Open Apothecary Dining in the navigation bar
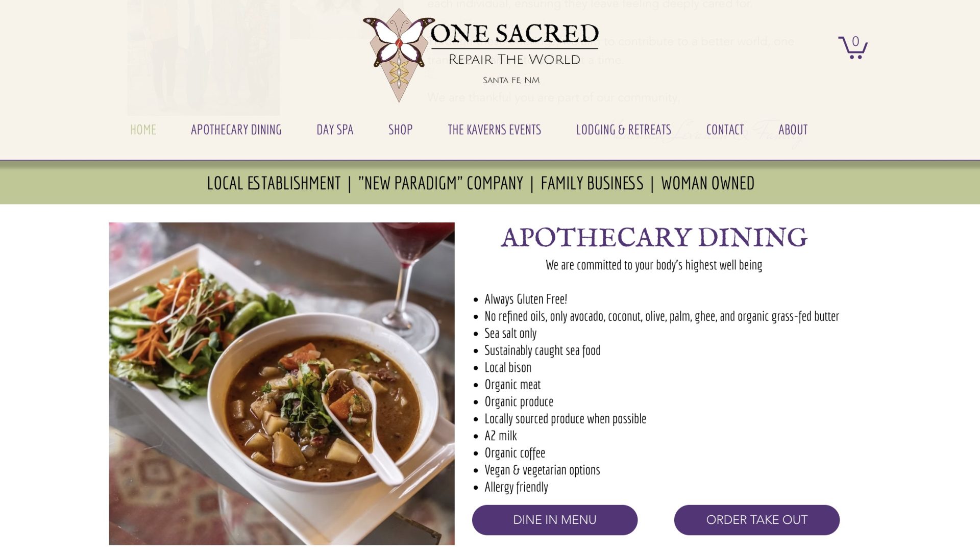 (x=236, y=130)
